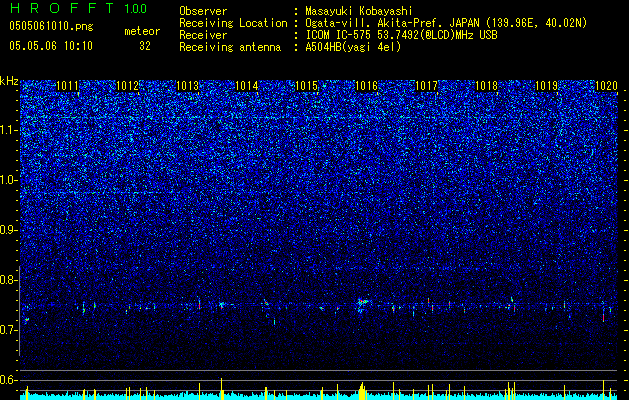
Task: Click the 'Receiver' field label
Action: [203, 35]
